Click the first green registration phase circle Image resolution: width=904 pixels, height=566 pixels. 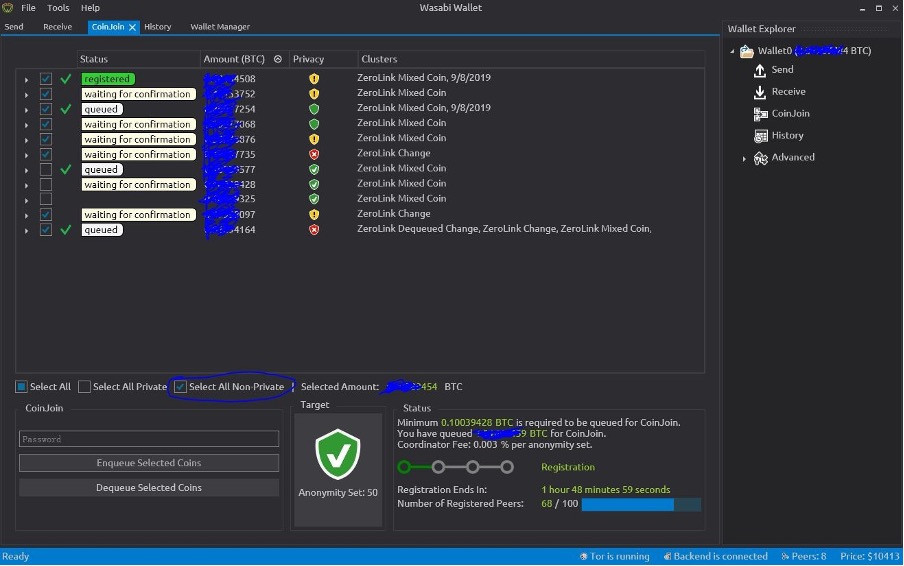[x=404, y=467]
